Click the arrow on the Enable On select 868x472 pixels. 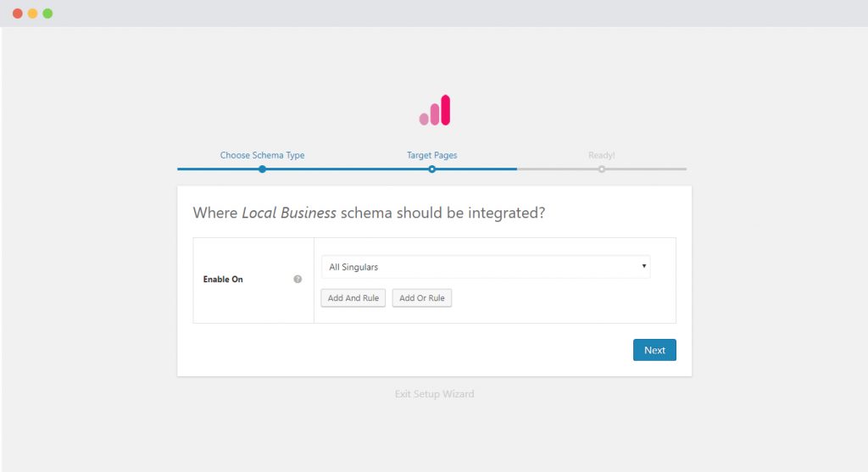point(644,266)
